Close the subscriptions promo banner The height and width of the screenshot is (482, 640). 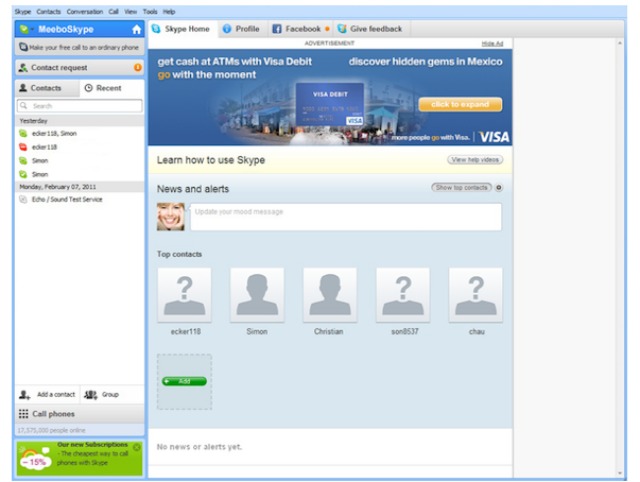tap(137, 447)
